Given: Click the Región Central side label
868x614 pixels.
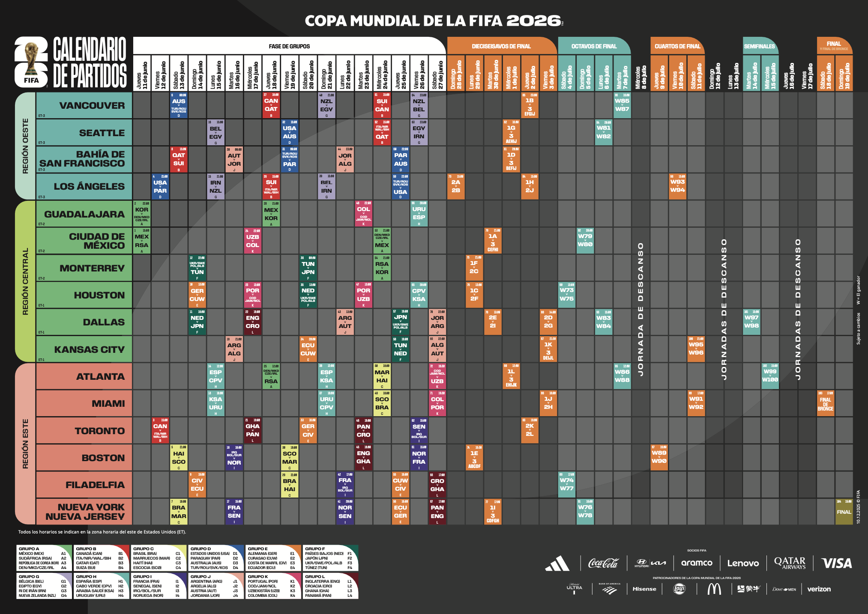Looking at the screenshot, I should pos(25,281).
